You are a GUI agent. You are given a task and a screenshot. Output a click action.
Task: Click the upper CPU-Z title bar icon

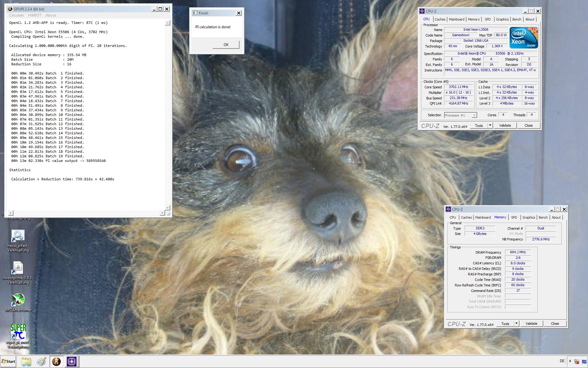point(422,11)
